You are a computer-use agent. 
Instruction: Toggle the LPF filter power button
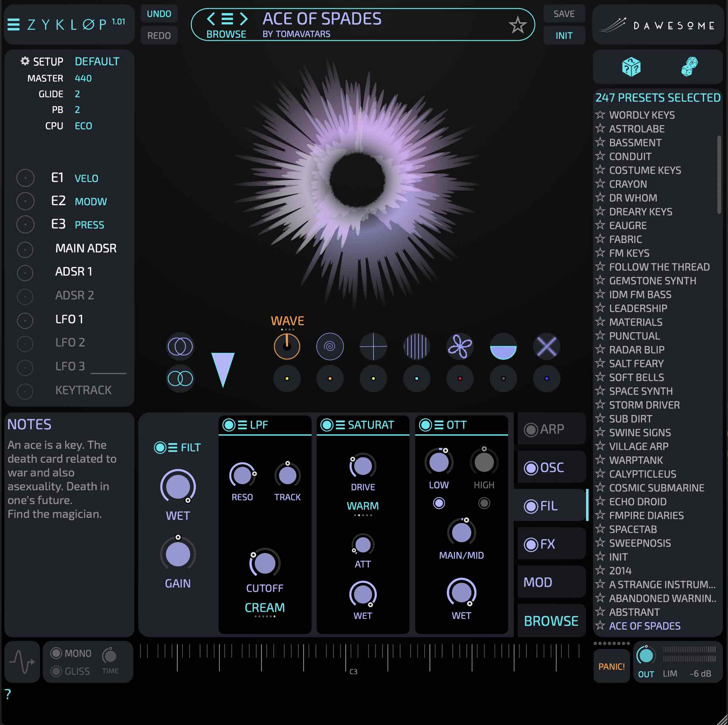[229, 425]
